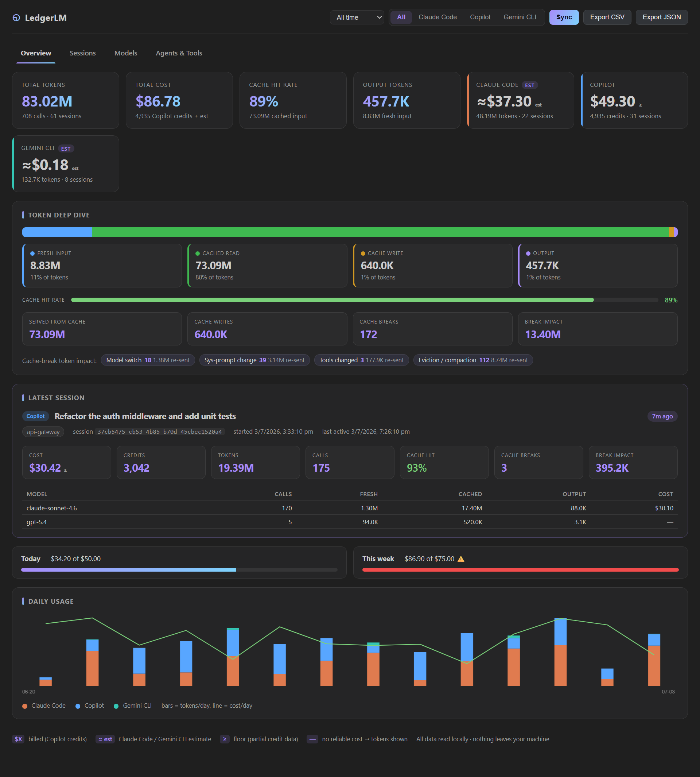Click the $30.10 cost cell

(x=664, y=508)
